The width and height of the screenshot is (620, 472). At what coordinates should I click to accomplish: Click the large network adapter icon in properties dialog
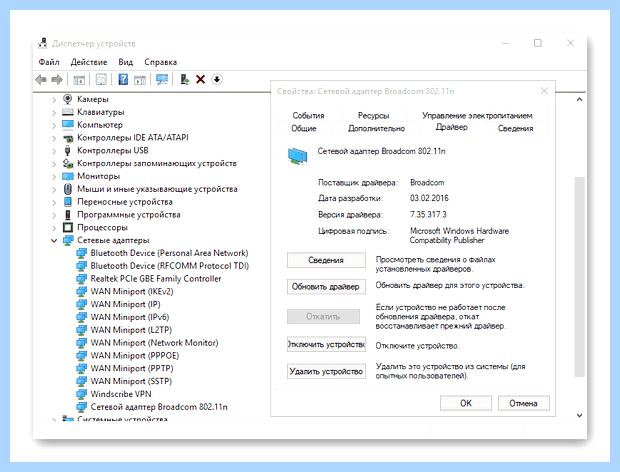[x=297, y=156]
